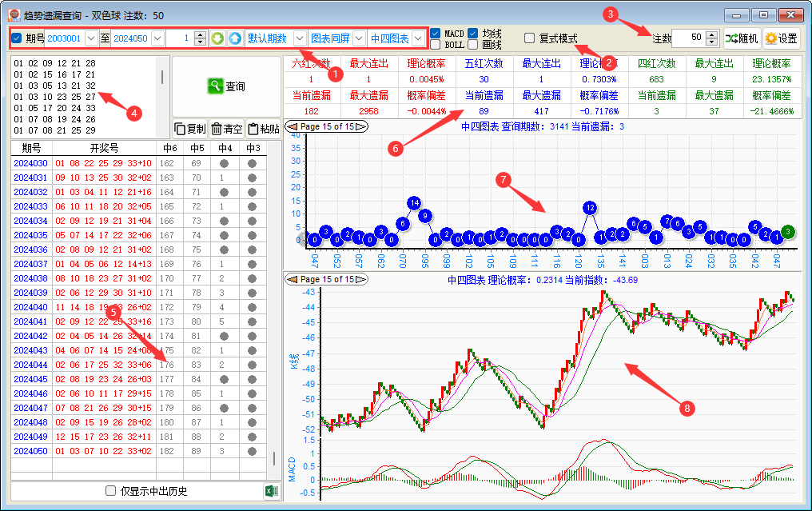Open the end period 2024050 dropdown
This screenshot has width=812, height=511.
coord(158,38)
